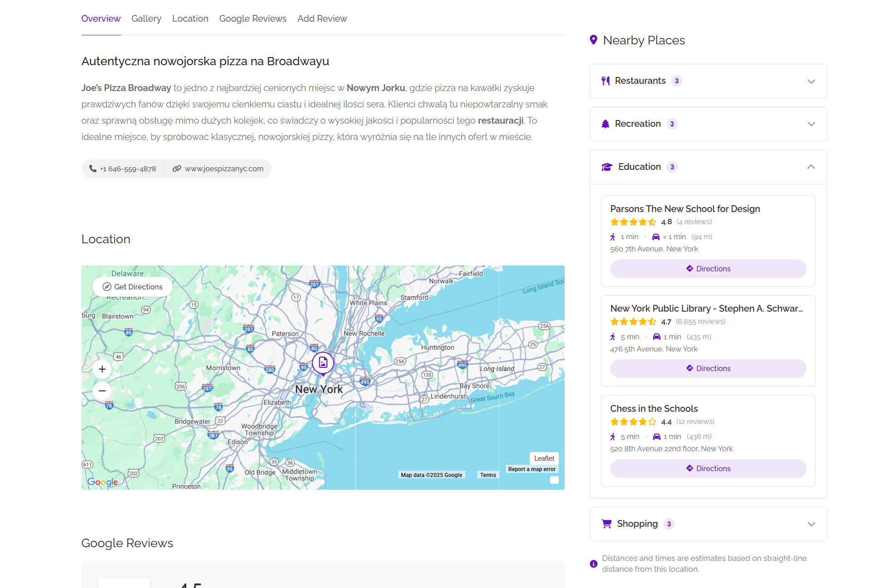Click the map zoom in plus button
This screenshot has height=588, width=885.
click(x=102, y=369)
